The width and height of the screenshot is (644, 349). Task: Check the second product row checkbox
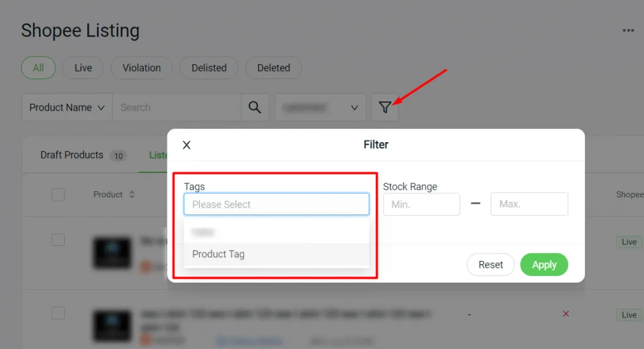tap(58, 313)
